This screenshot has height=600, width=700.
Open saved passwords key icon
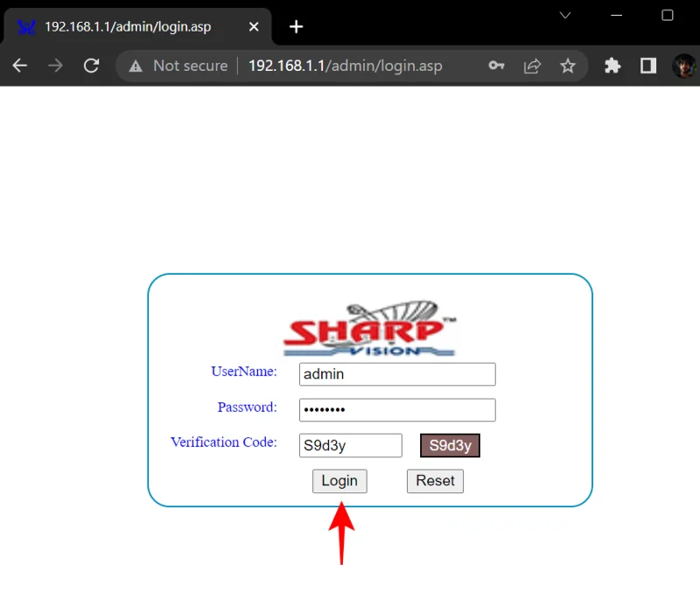(496, 66)
